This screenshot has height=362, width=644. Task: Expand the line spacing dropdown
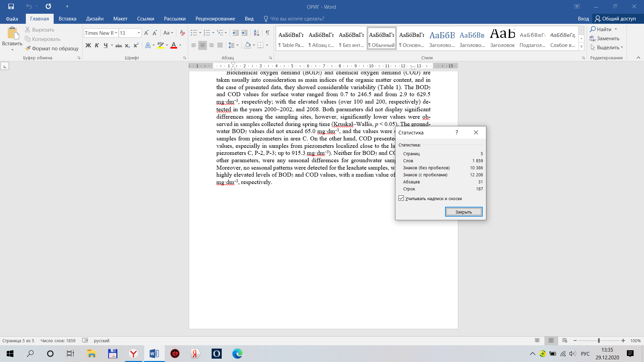(x=237, y=45)
